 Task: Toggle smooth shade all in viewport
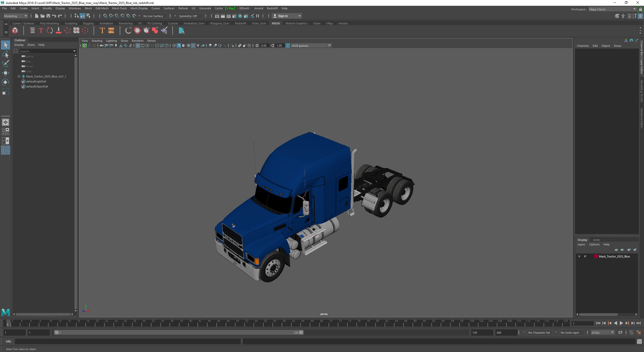click(179, 46)
